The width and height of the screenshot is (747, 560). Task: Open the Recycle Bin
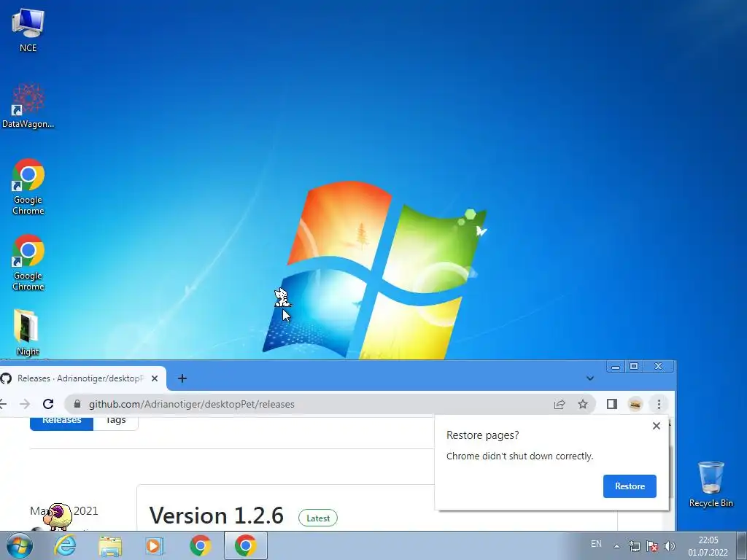(x=711, y=484)
